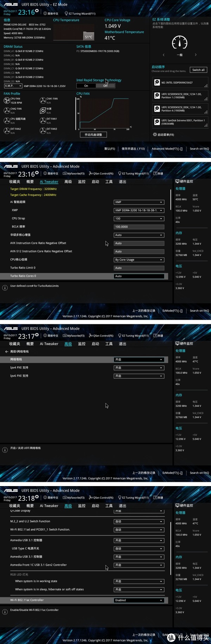Select the CHA2 FAN icon

point(7,111)
